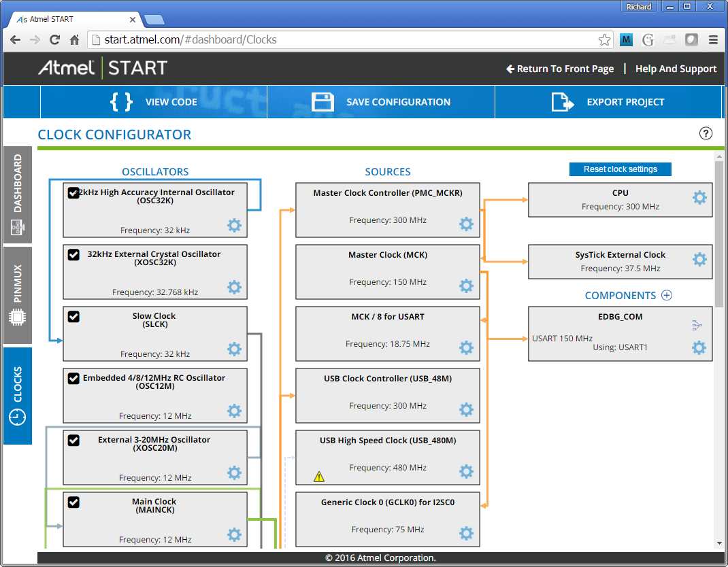Bookmark page with star icon
Screen dimensions: 728x567
pos(604,40)
